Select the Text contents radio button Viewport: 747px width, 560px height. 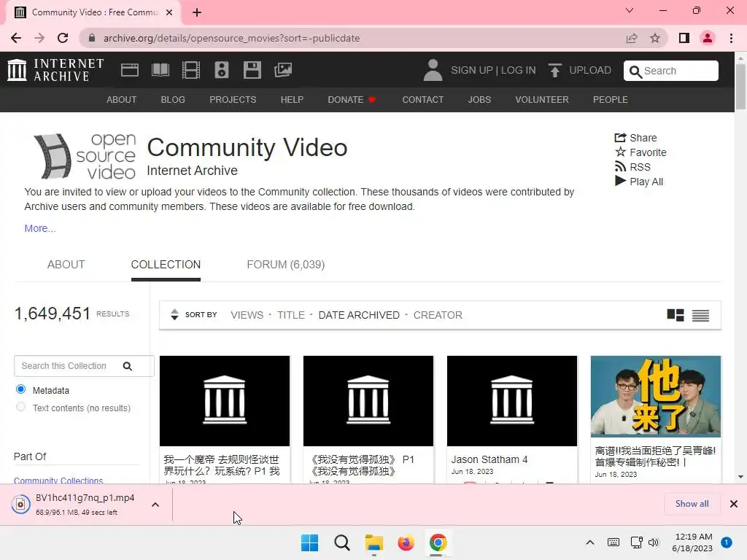[x=20, y=407]
